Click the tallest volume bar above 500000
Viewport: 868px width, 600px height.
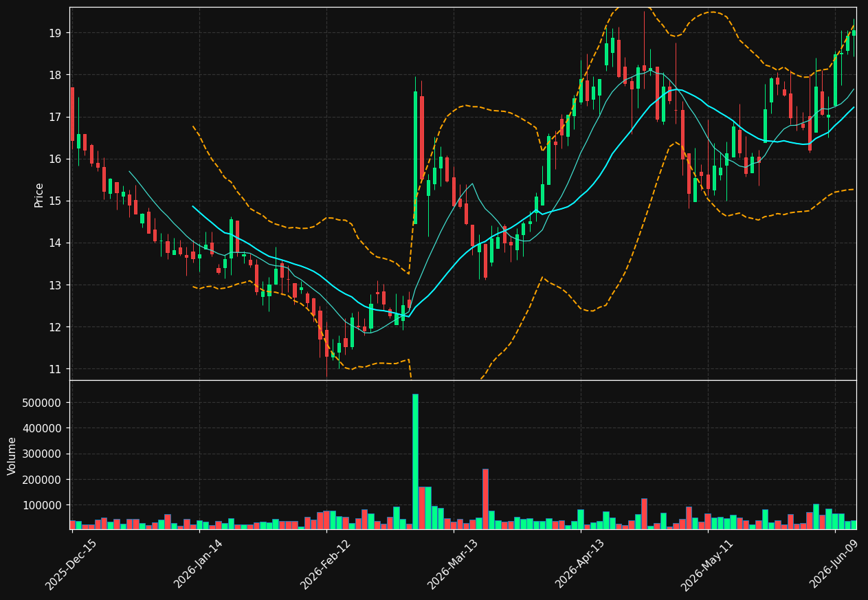(x=415, y=461)
